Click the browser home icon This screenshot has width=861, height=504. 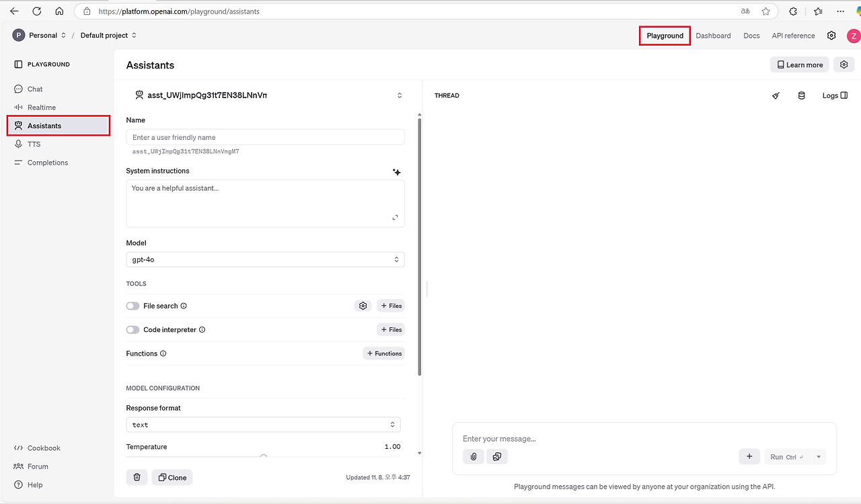59,11
